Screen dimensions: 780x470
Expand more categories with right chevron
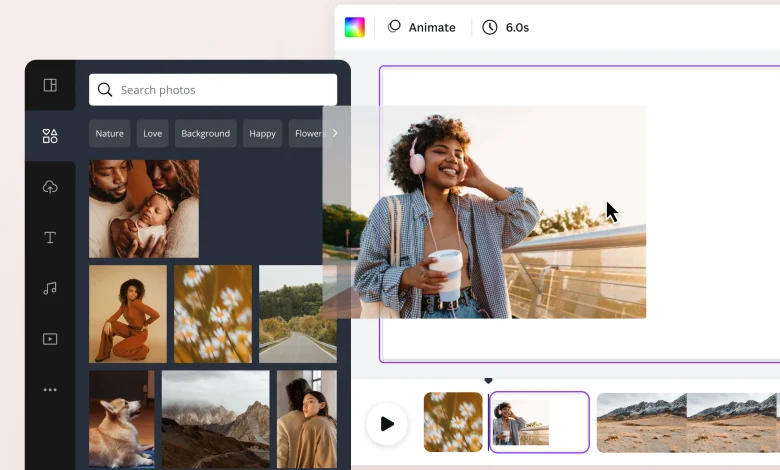pos(335,133)
